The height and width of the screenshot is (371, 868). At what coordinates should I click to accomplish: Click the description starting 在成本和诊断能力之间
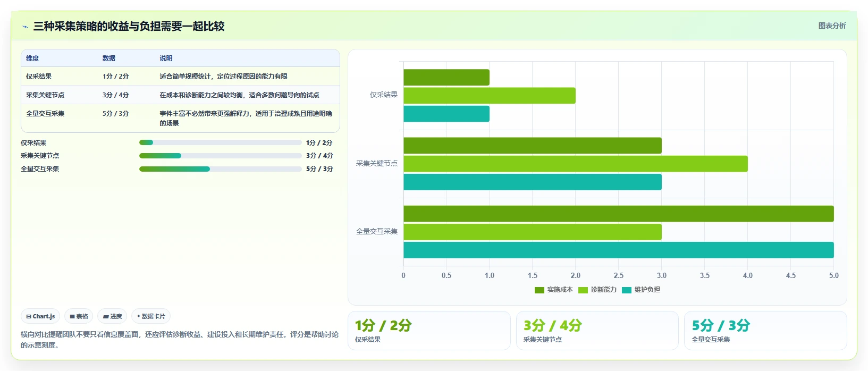(x=239, y=95)
